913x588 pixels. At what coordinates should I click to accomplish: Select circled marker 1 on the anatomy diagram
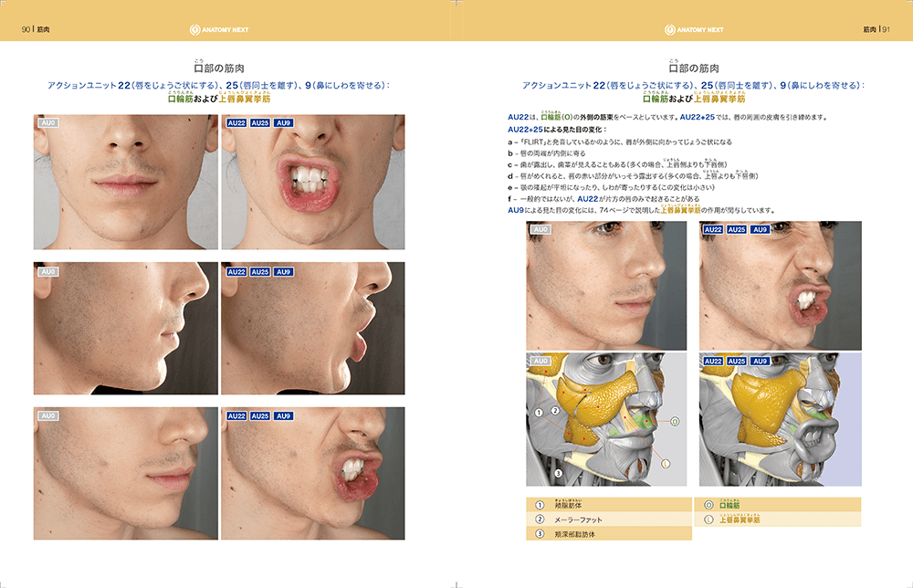(539, 412)
